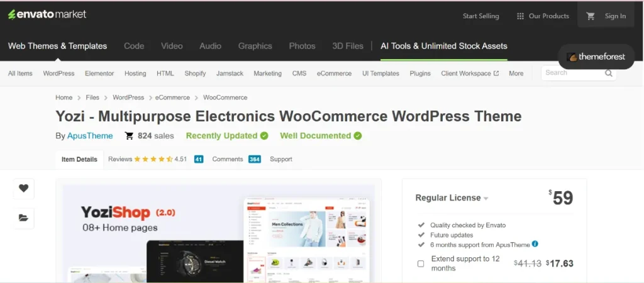Click the Recently Updated check badge
Image resolution: width=644 pixels, height=283 pixels.
[x=264, y=136]
